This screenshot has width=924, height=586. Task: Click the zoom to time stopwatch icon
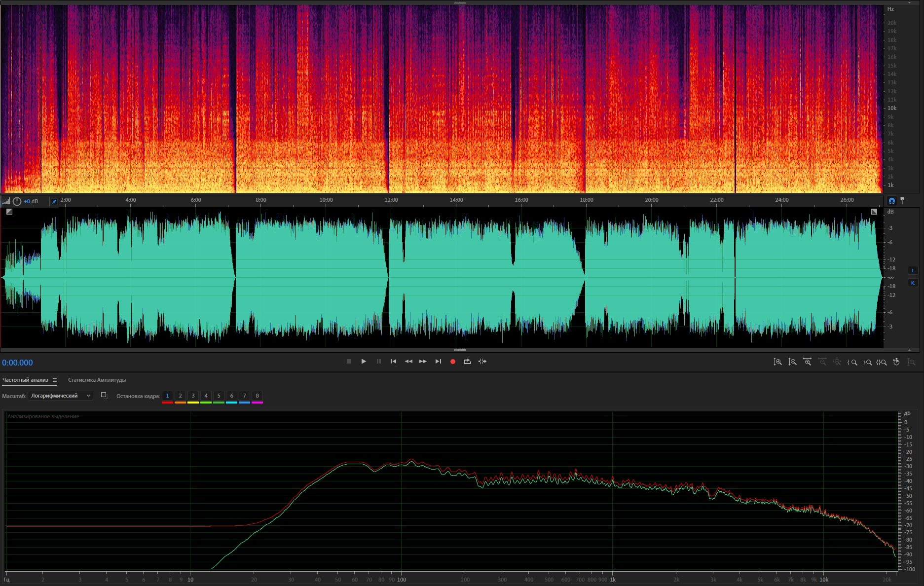tap(896, 362)
